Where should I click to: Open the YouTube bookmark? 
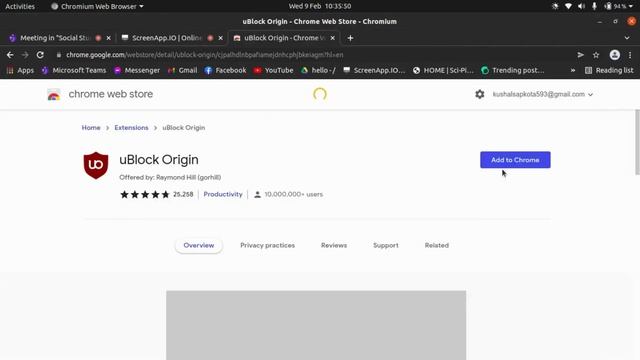click(x=273, y=71)
